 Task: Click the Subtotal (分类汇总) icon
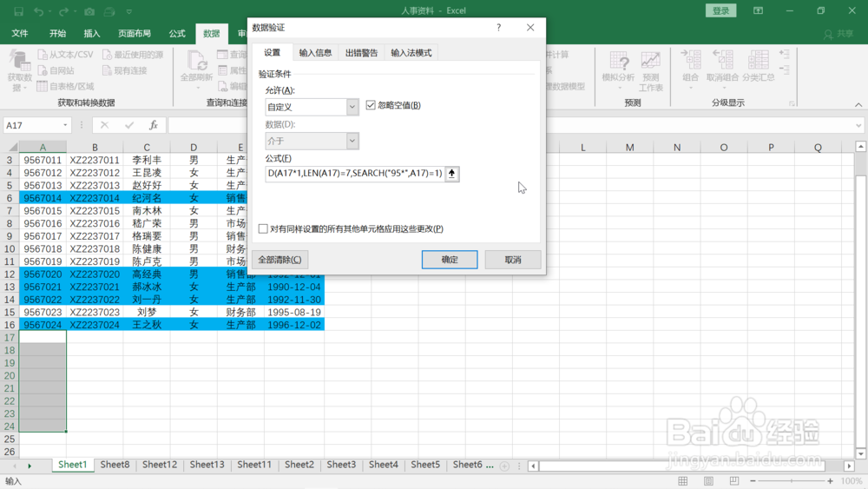(x=759, y=67)
